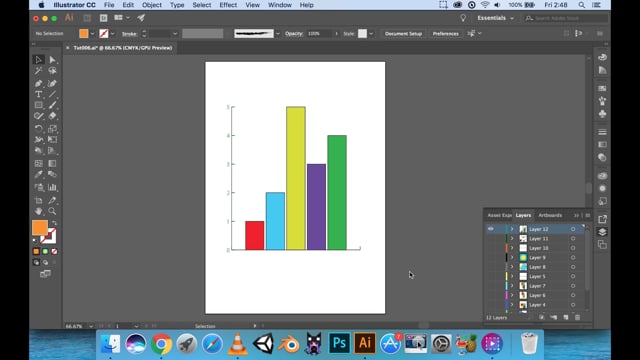Expand Layer 12 contents
The height and width of the screenshot is (360, 640).
coord(512,229)
